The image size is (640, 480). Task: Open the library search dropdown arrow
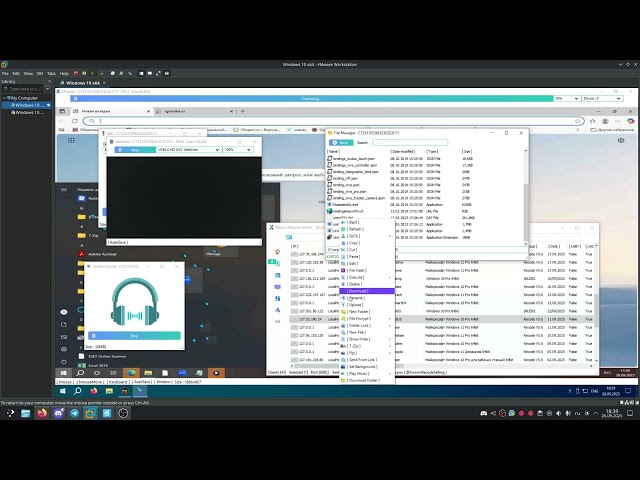47,89
